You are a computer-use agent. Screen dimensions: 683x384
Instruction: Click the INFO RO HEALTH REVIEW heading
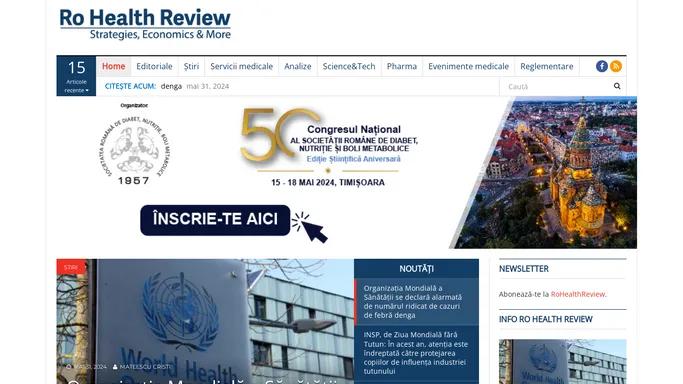(x=545, y=319)
